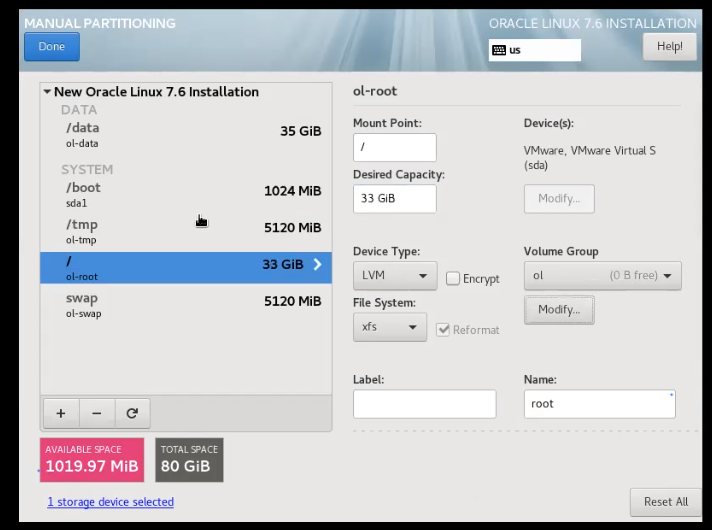Select the /boot sda1 partition row
This screenshot has height=530, width=712.
tap(186, 195)
